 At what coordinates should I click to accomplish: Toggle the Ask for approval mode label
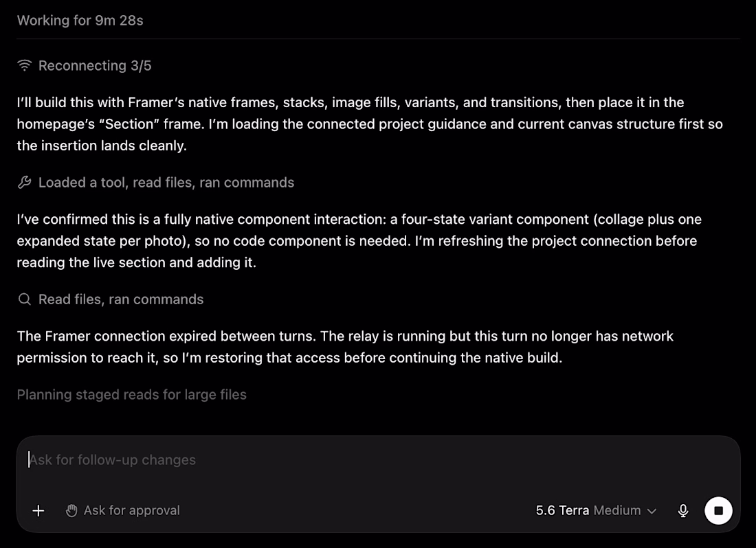click(x=132, y=510)
